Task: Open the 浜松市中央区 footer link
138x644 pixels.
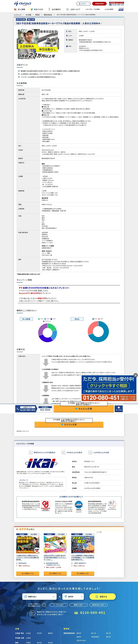Action: [81, 640]
